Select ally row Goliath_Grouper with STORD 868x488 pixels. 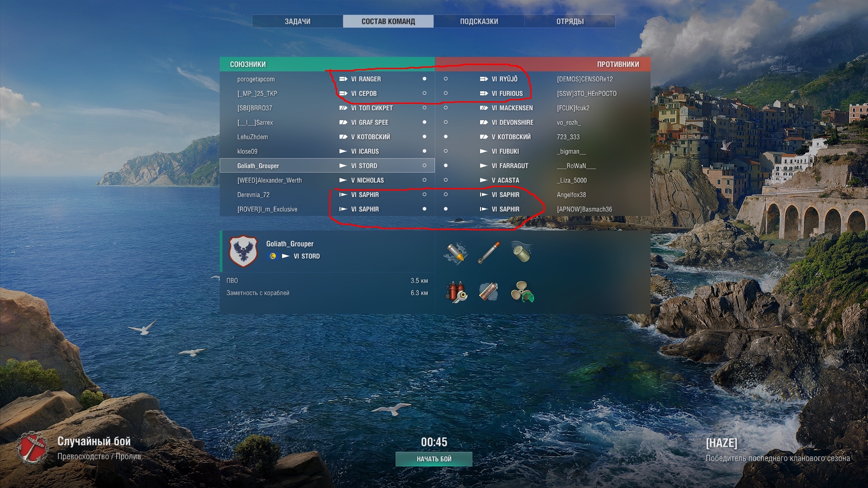327,166
